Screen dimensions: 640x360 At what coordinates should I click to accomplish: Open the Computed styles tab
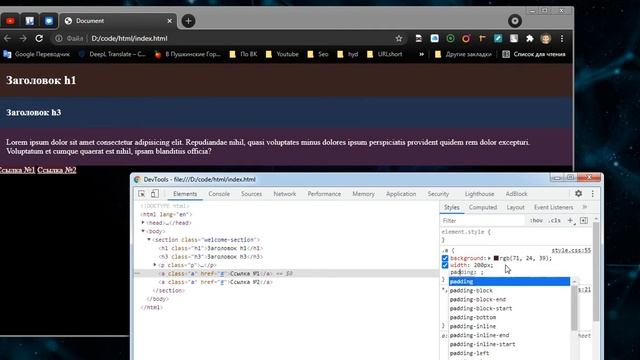tap(483, 207)
